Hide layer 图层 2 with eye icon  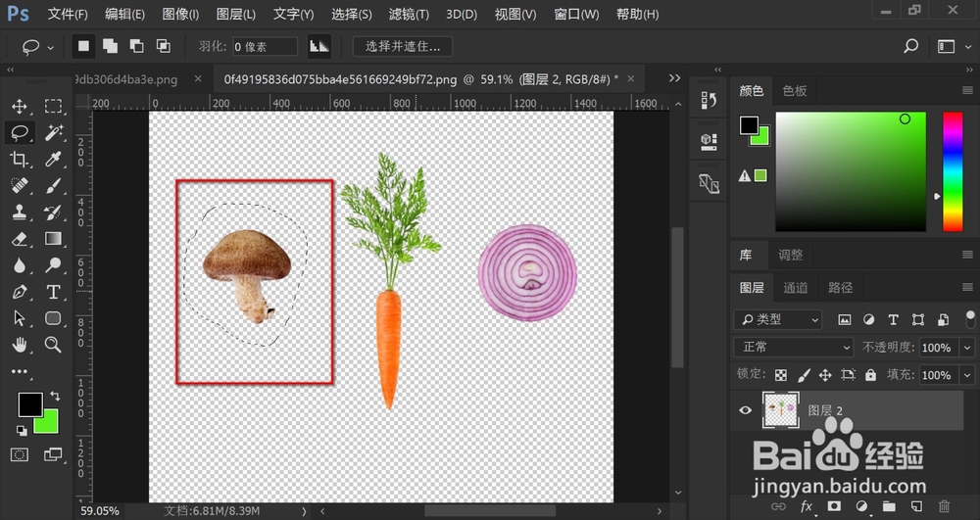[745, 410]
